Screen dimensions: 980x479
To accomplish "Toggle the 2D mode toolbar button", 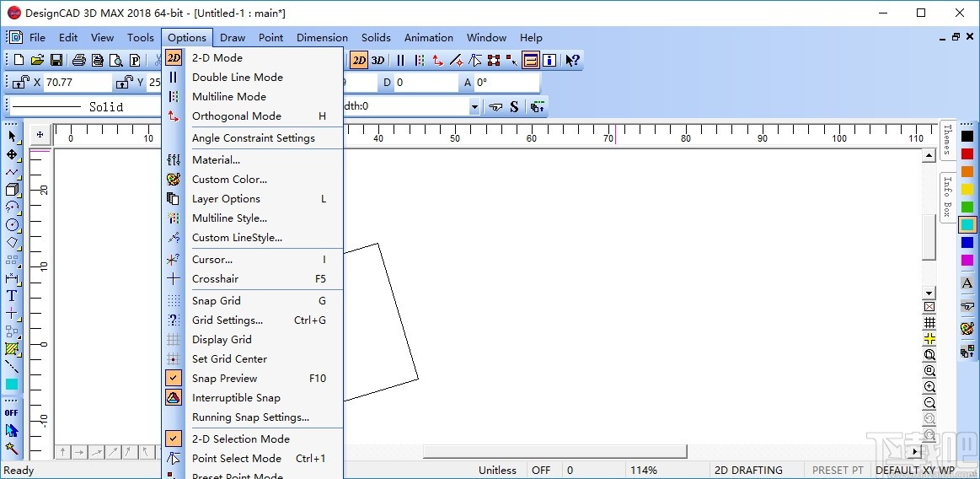I will click(359, 60).
